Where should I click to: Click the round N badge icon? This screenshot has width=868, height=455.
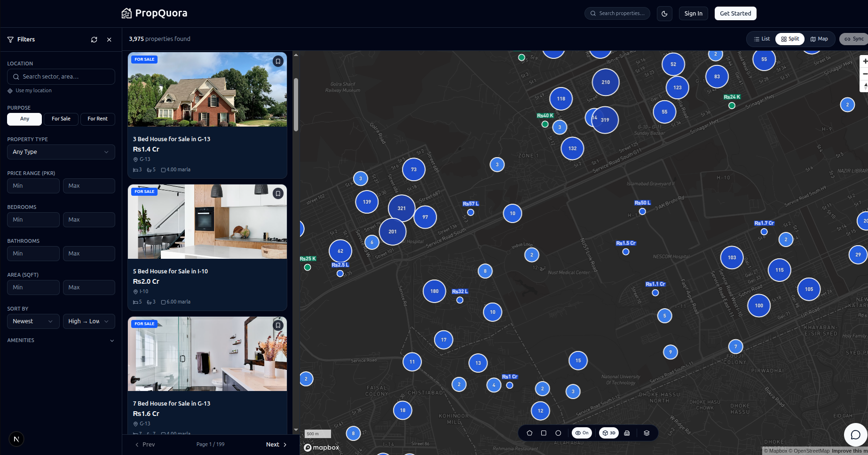click(16, 439)
